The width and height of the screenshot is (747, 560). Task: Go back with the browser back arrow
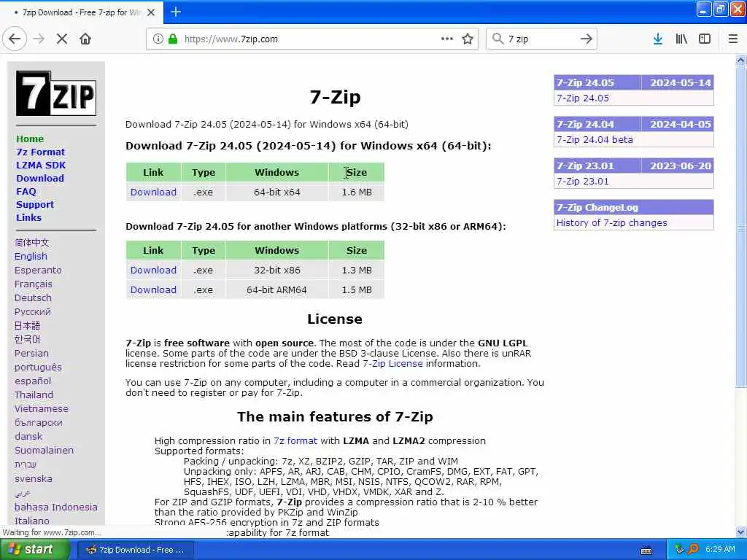pos(15,39)
